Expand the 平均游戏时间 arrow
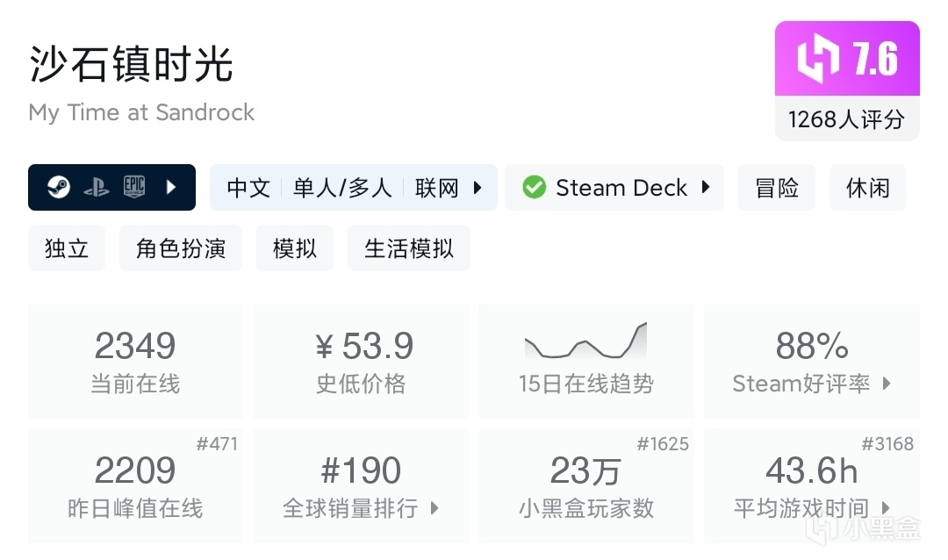948x560 pixels. tap(886, 508)
